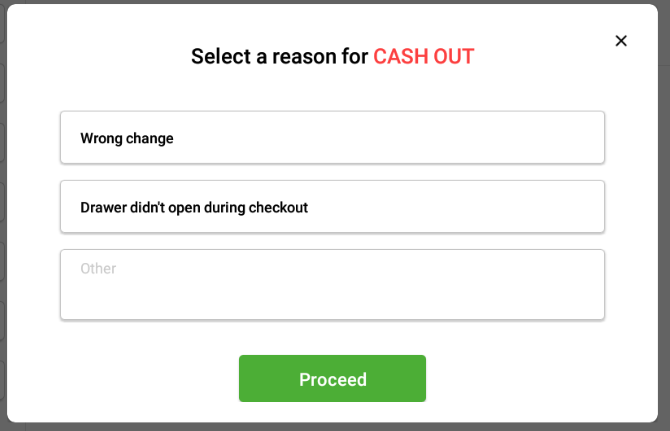Mark drawer didn't open as the reason
Screen dimensions: 670x431
point(332,207)
